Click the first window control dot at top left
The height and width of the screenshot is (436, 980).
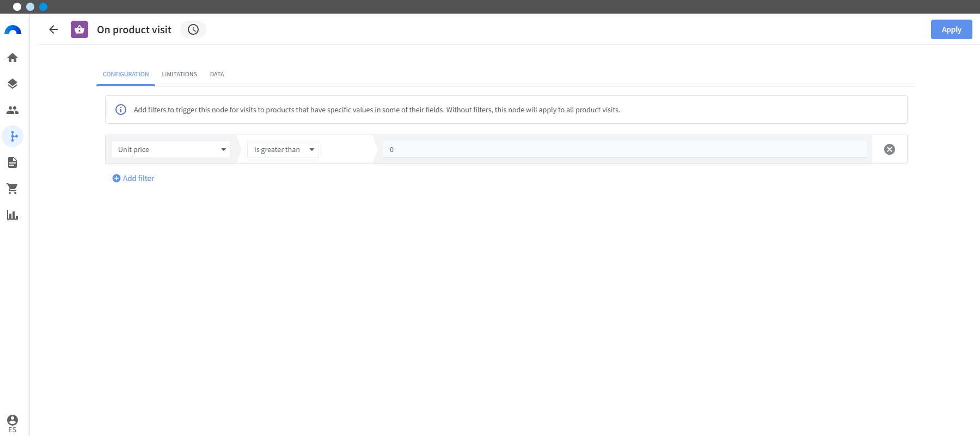[17, 7]
